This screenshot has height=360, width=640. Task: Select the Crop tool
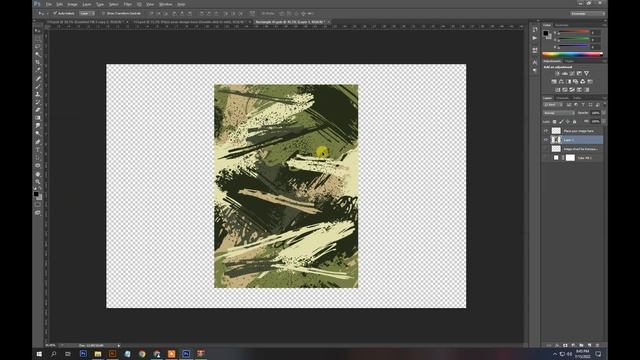pyautogui.click(x=38, y=62)
